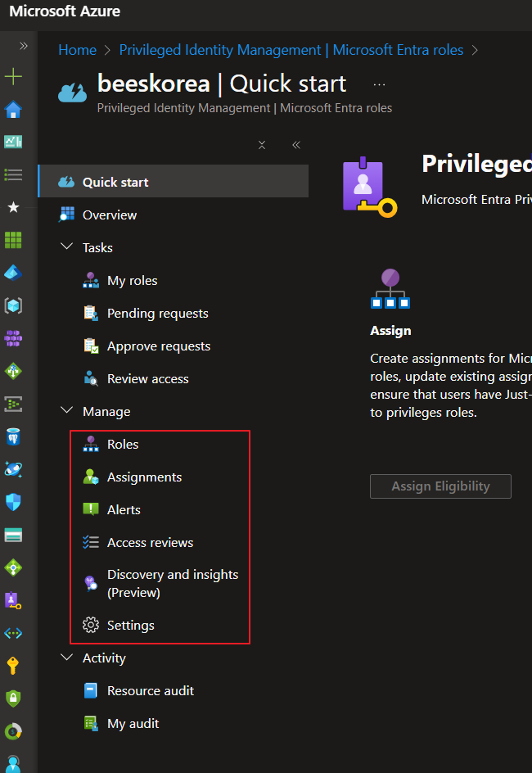Click the Create a resource plus icon

(x=13, y=76)
